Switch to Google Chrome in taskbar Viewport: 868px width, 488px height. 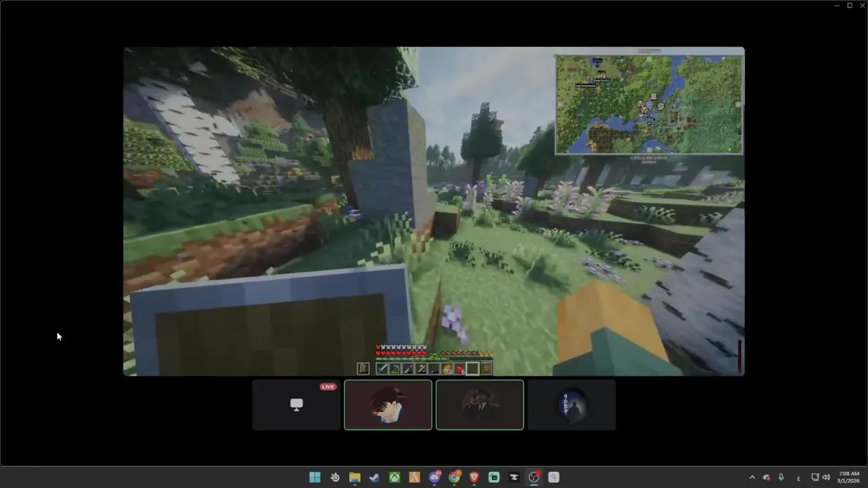[x=454, y=477]
